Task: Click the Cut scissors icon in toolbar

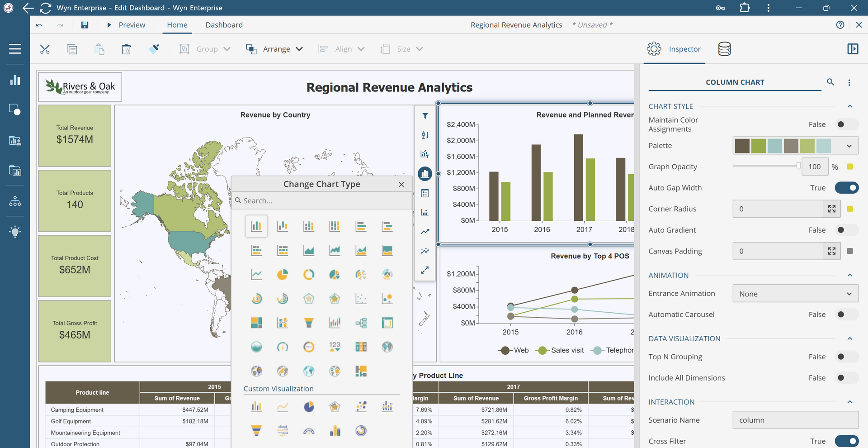Action: click(45, 49)
